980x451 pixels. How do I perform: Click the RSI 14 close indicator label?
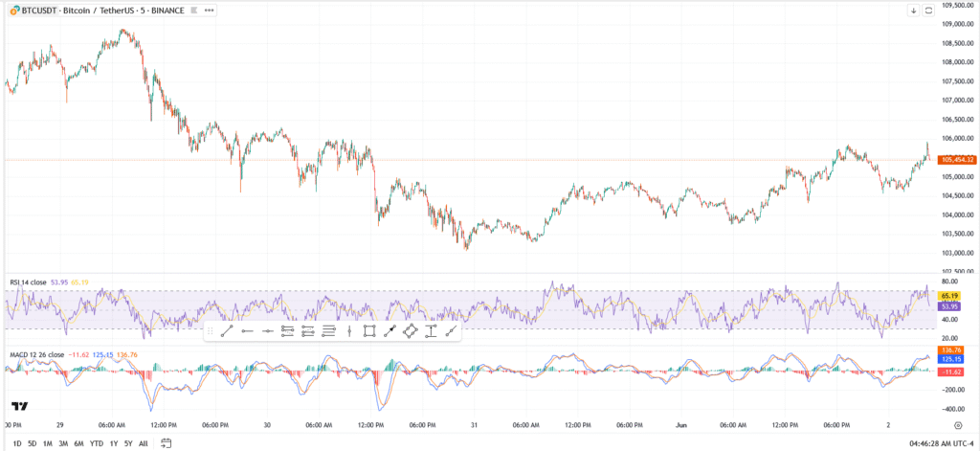point(27,283)
